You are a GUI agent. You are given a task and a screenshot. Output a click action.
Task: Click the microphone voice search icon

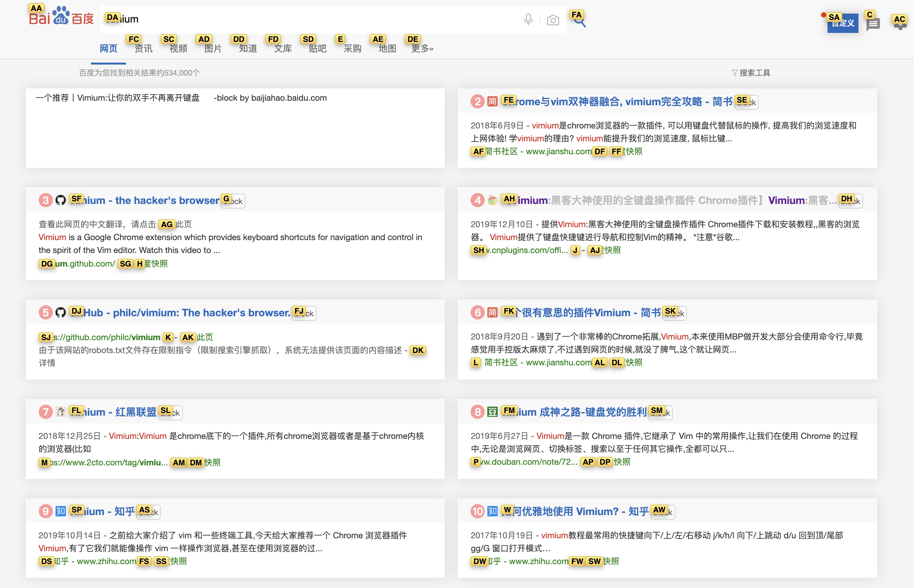click(528, 19)
